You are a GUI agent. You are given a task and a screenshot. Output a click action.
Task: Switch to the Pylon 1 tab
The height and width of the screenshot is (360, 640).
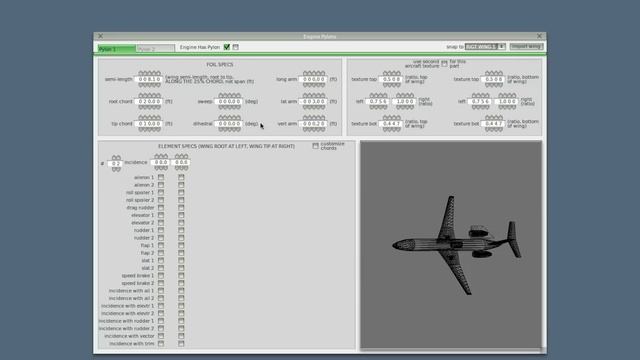click(116, 49)
